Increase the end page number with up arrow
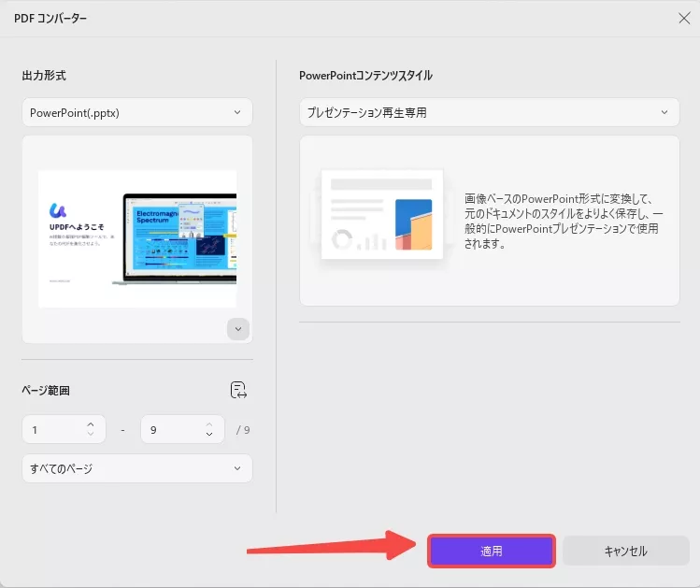Viewport: 700px width, 588px height. pyautogui.click(x=209, y=424)
